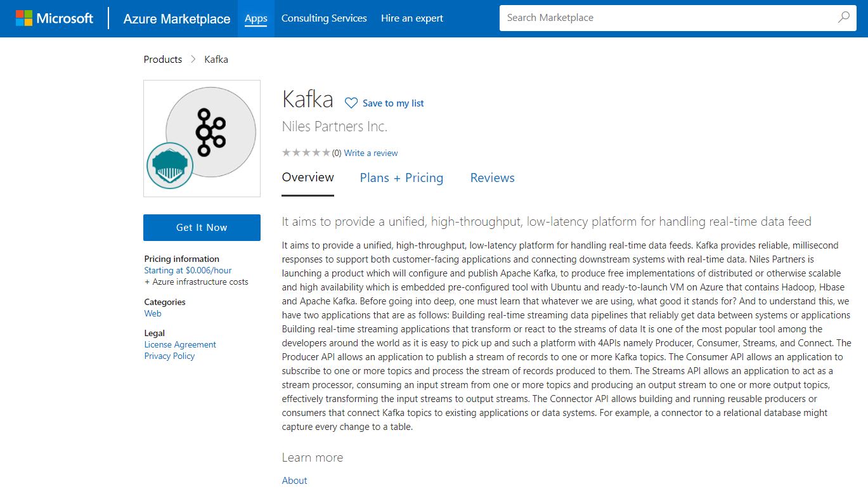
Task: Click the heart Save to my list icon
Action: pos(351,103)
